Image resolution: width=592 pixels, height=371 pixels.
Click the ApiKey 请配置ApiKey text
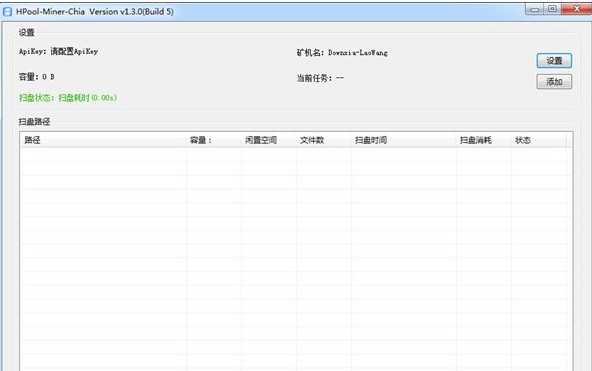pos(59,52)
